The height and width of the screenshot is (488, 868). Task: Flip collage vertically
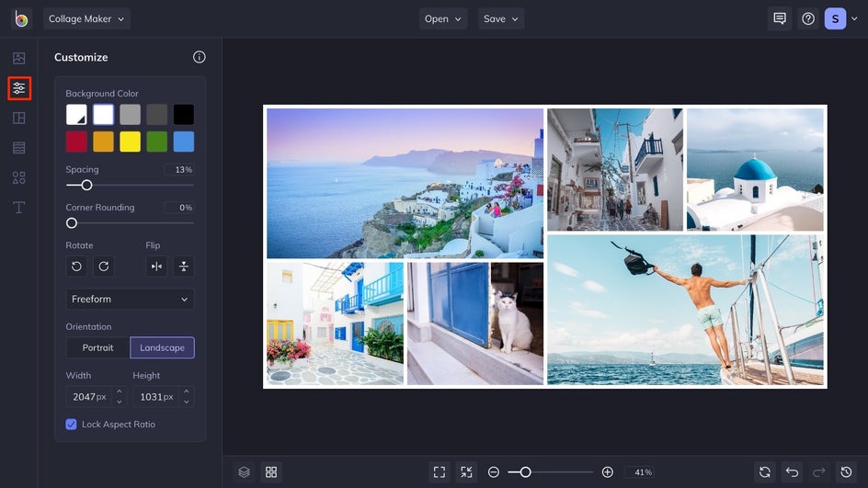[x=184, y=267]
